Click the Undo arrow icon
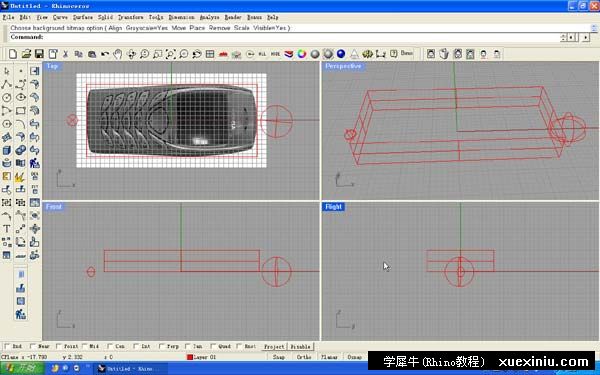The width and height of the screenshot is (600, 375). (105, 54)
